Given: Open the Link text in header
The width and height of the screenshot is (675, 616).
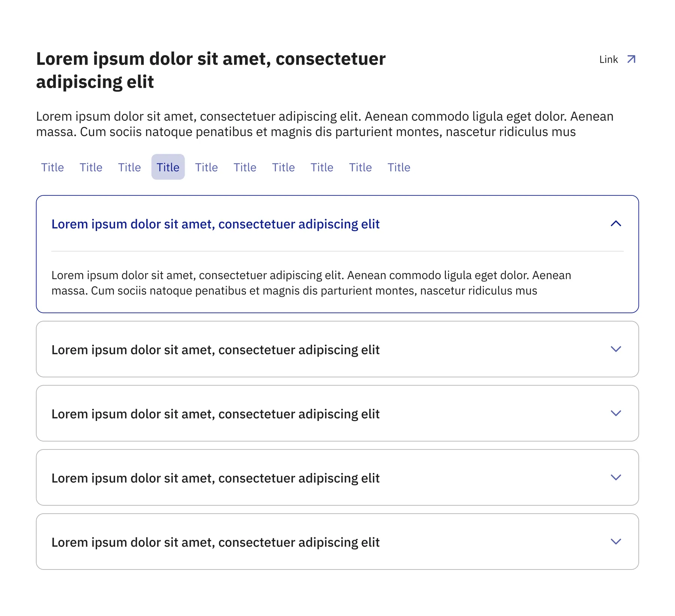Looking at the screenshot, I should click(608, 60).
